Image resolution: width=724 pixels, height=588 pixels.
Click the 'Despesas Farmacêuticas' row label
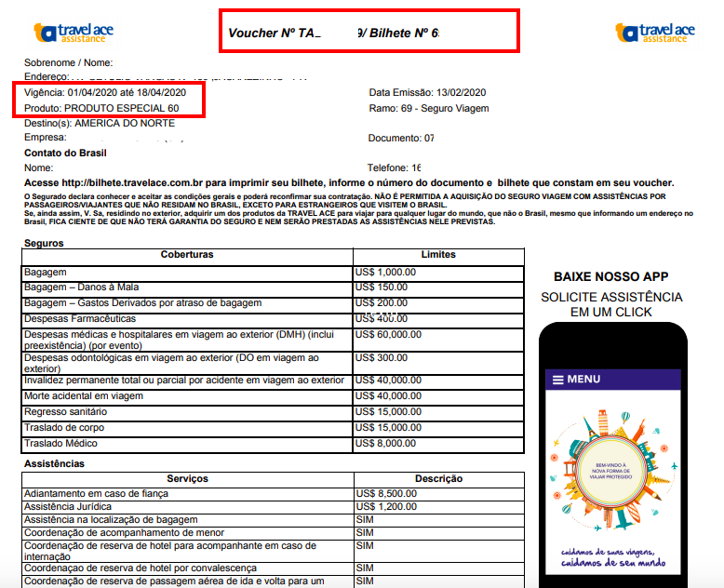pos(80,318)
